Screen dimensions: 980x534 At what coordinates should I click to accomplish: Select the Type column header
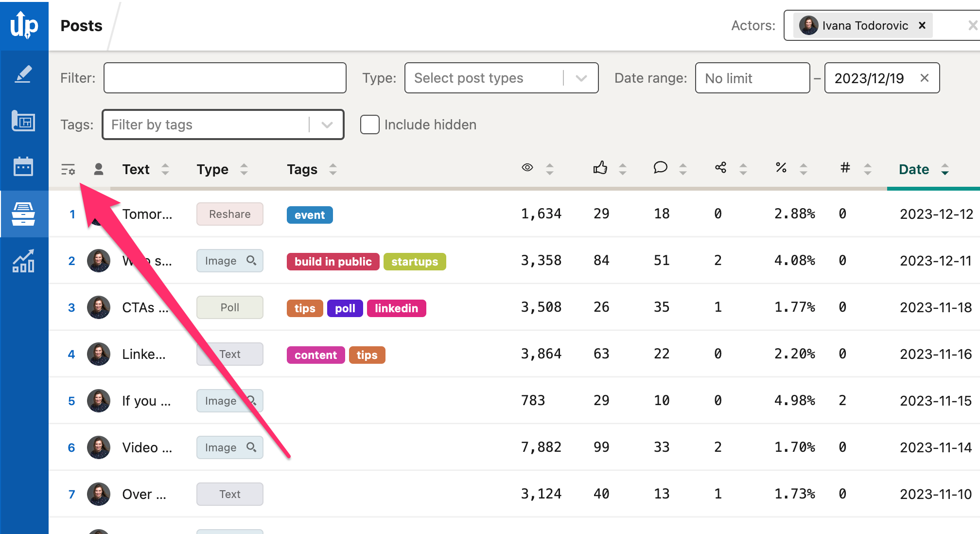(x=212, y=169)
